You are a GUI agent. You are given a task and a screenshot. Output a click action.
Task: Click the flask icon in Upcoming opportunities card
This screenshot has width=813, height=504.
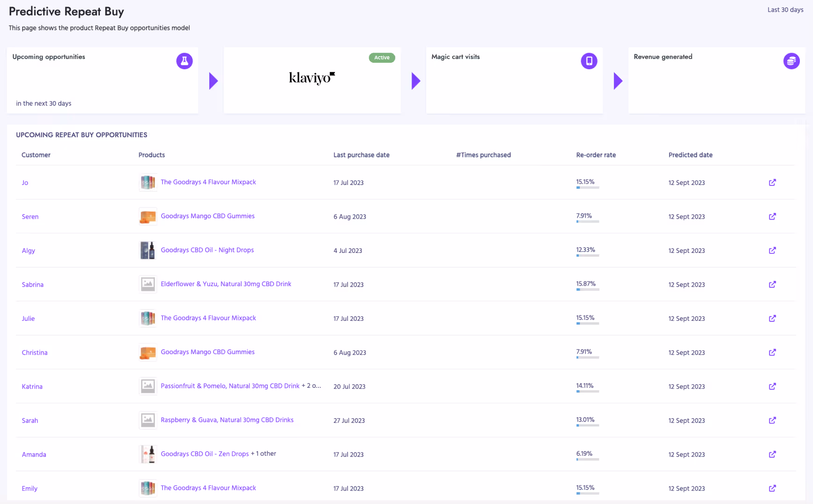click(185, 61)
